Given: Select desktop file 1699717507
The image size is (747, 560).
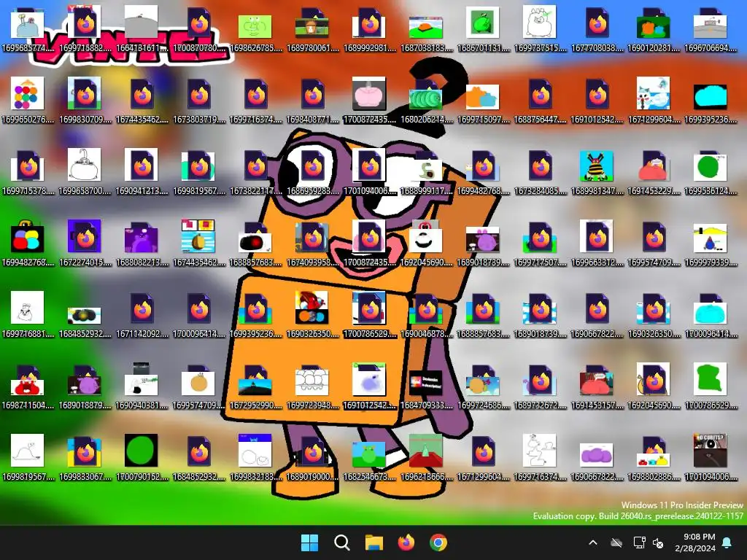Looking at the screenshot, I should click(541, 244).
